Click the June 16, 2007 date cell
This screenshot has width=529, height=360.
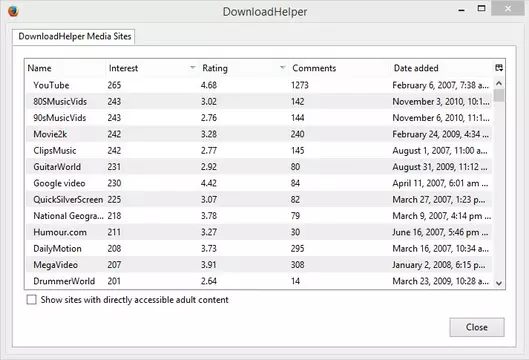[441, 232]
